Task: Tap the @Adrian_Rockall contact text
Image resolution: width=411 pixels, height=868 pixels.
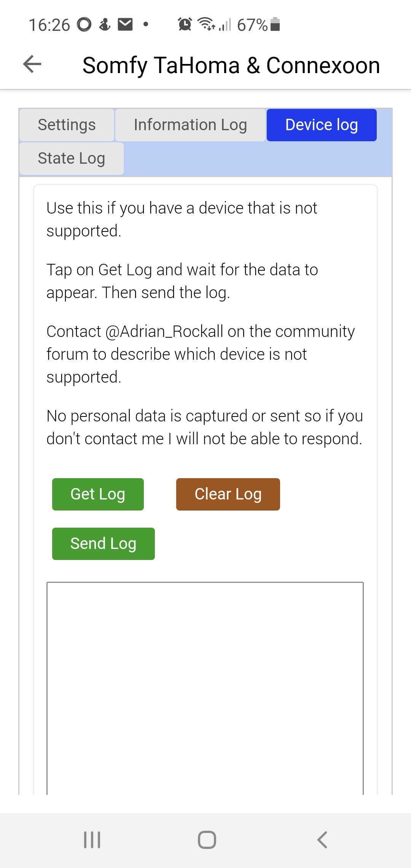Action: coord(164,332)
